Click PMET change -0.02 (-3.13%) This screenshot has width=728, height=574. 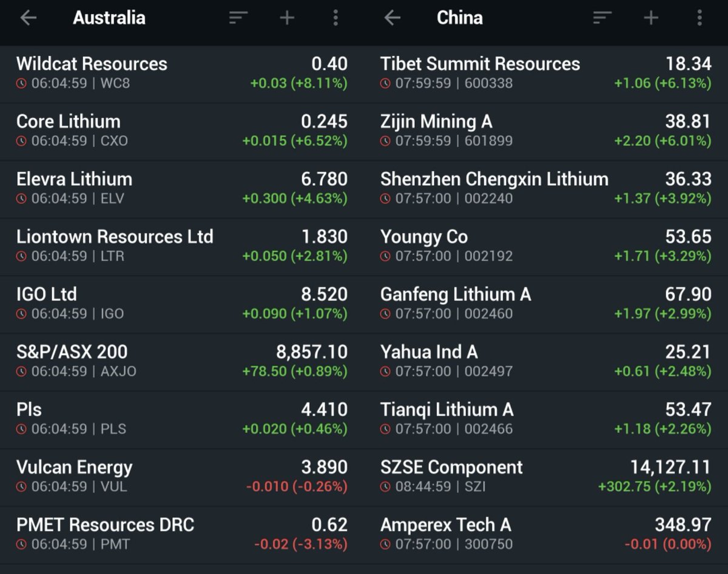(x=301, y=544)
